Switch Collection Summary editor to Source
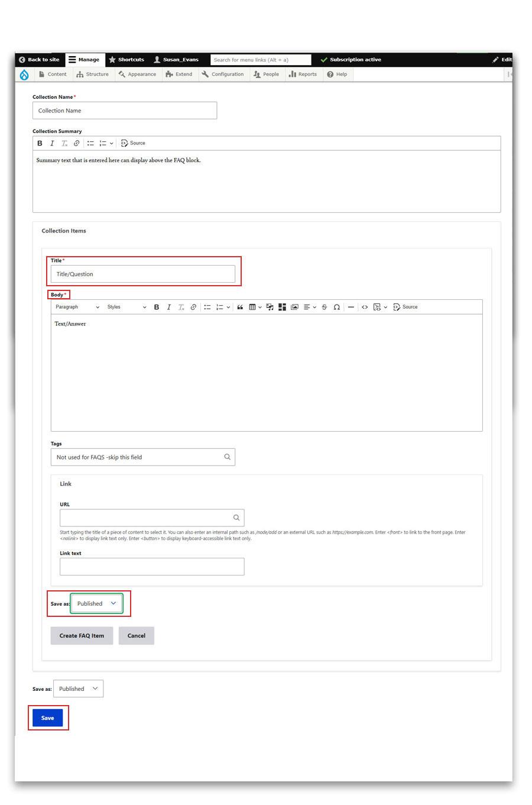This screenshot has width=532, height=805. coord(133,143)
